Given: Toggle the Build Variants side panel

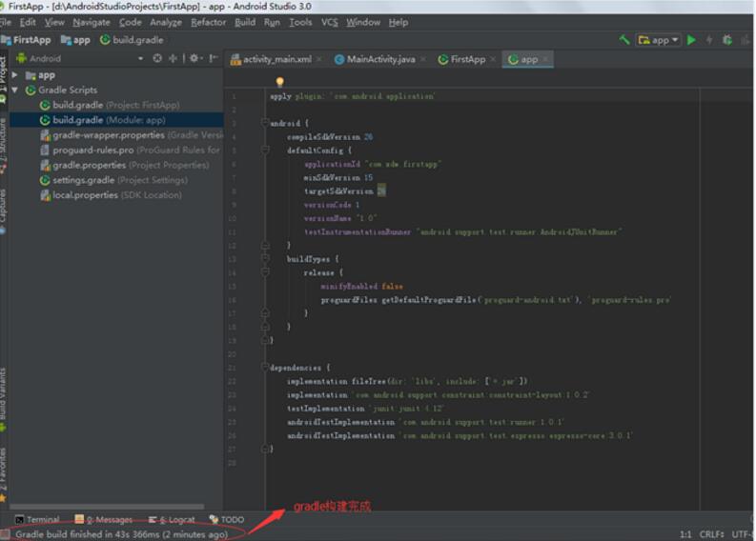Looking at the screenshot, I should [4, 399].
